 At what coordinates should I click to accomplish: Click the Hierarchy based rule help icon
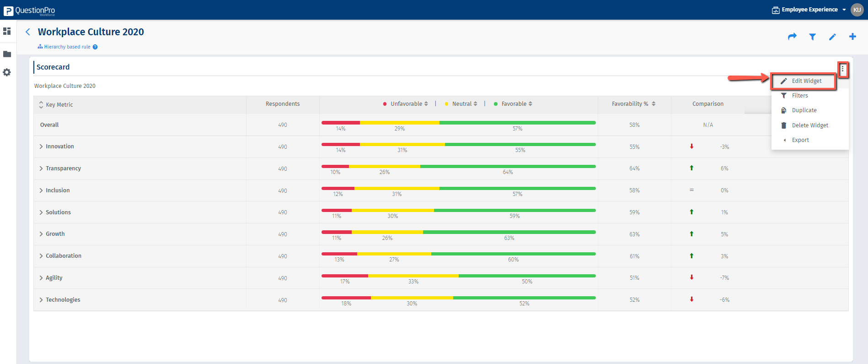[95, 47]
